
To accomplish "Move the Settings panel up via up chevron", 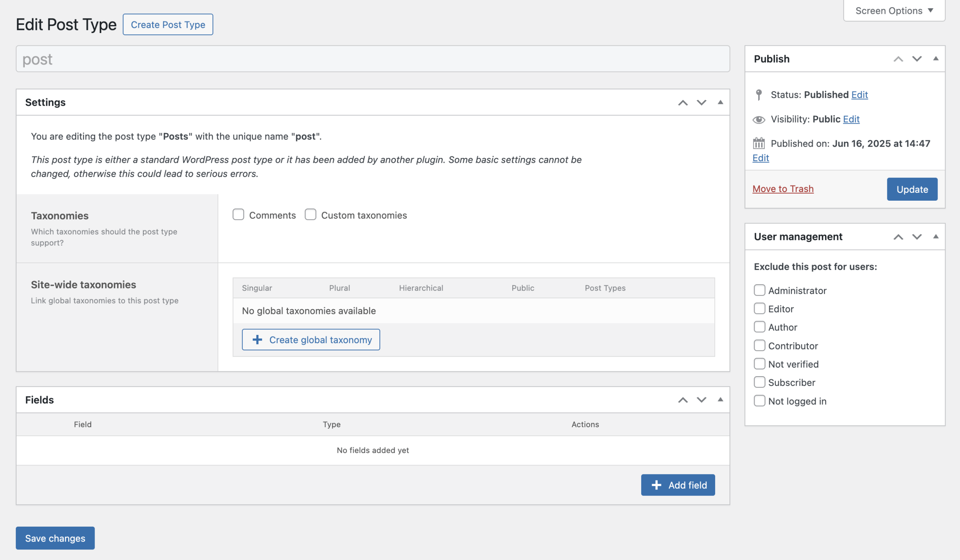I will (x=683, y=102).
